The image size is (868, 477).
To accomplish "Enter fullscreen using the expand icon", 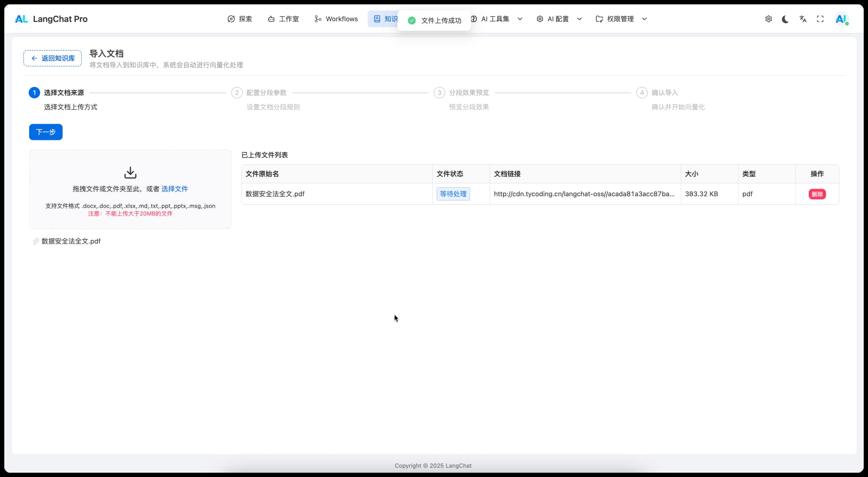I will [820, 19].
